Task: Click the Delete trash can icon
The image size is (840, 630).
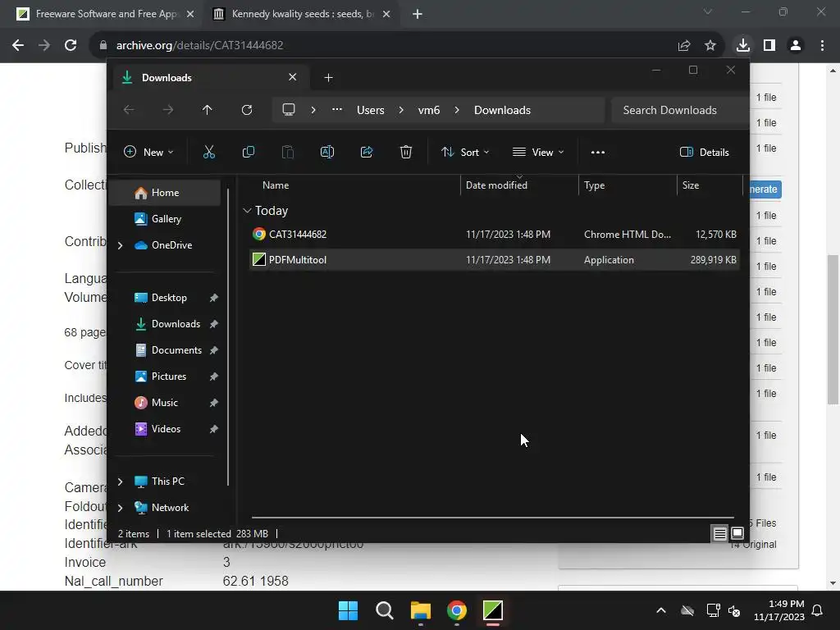Action: 406,152
